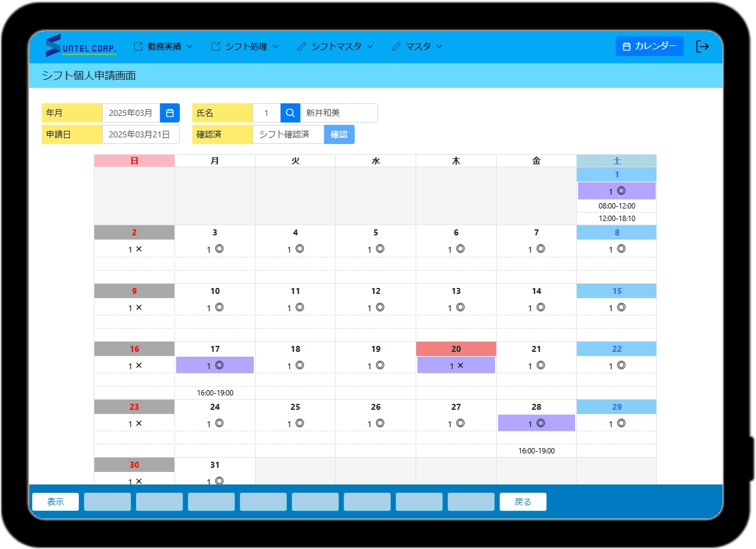Click the employee number field next to 氏名

click(x=266, y=113)
